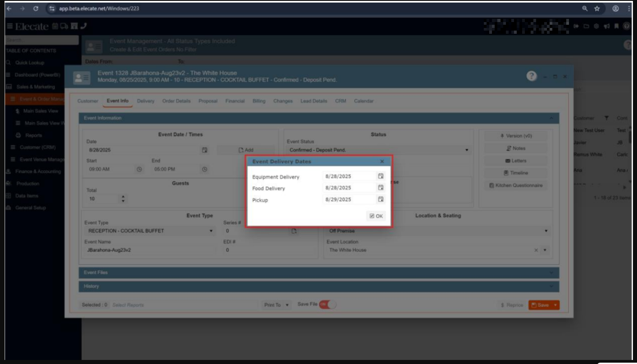637x364 pixels.
Task: Click the End time clock icon
Action: point(205,169)
